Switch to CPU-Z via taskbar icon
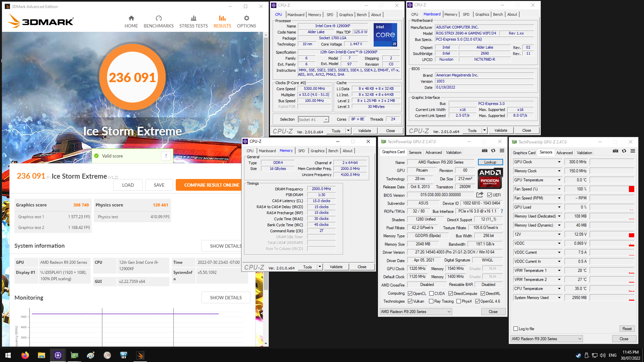Viewport: 644px width, 362px height. tap(58, 355)
